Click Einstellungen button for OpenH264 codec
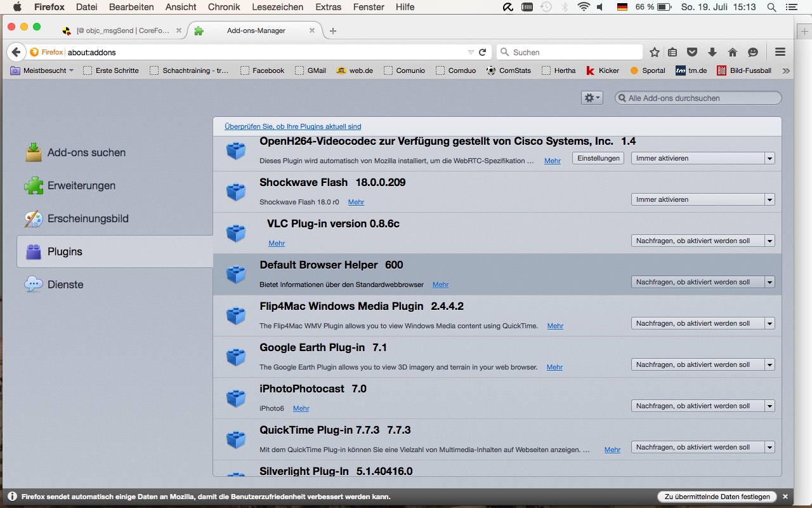Viewport: 812px width, 508px height. coord(598,158)
